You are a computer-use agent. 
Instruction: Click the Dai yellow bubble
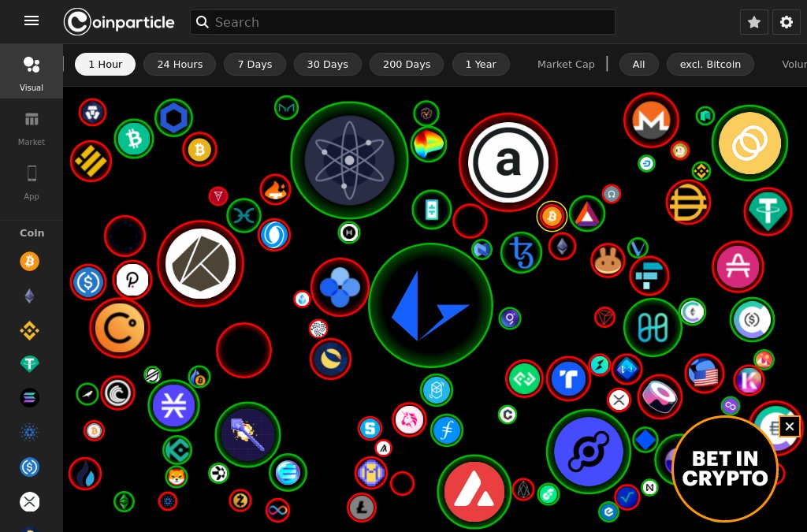[x=688, y=203]
